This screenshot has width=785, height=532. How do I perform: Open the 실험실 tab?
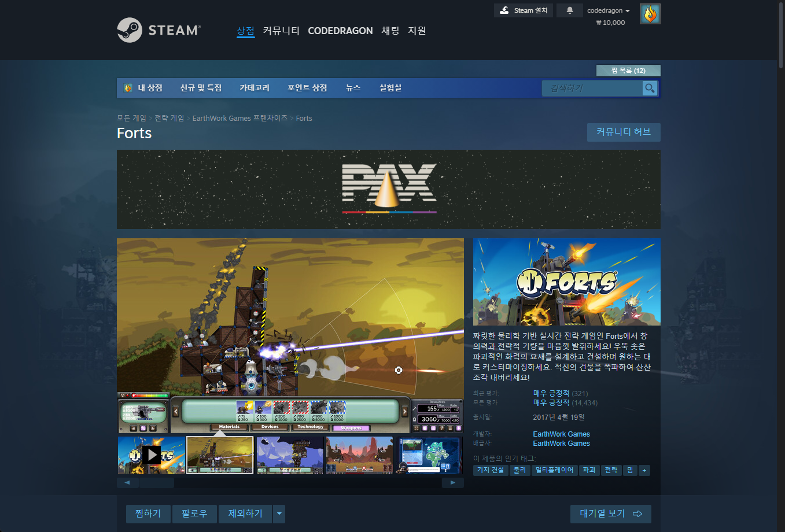click(x=390, y=88)
